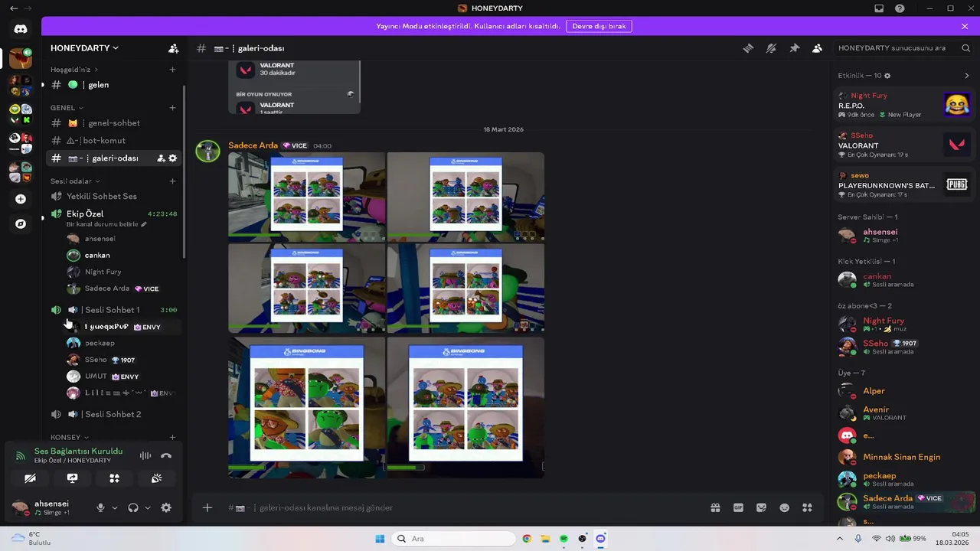Open user settings gear icon

pos(166,507)
